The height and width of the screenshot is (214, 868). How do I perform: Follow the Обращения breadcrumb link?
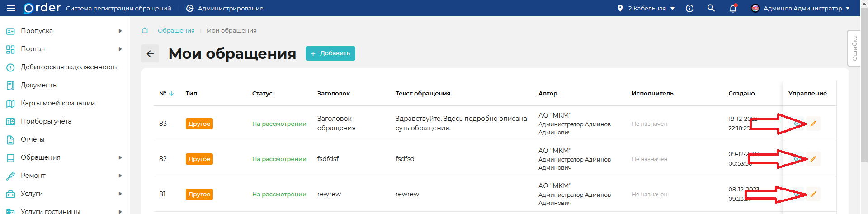[x=176, y=30]
